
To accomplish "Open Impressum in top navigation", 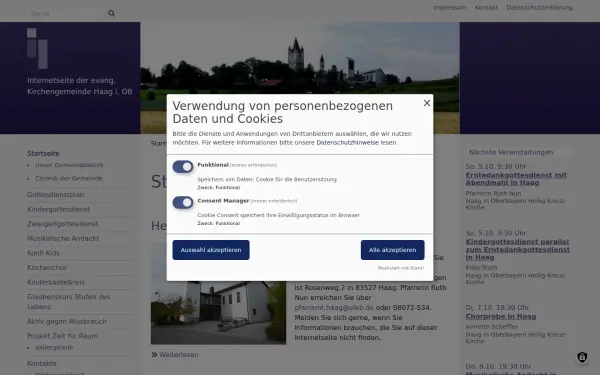I will [450, 8].
